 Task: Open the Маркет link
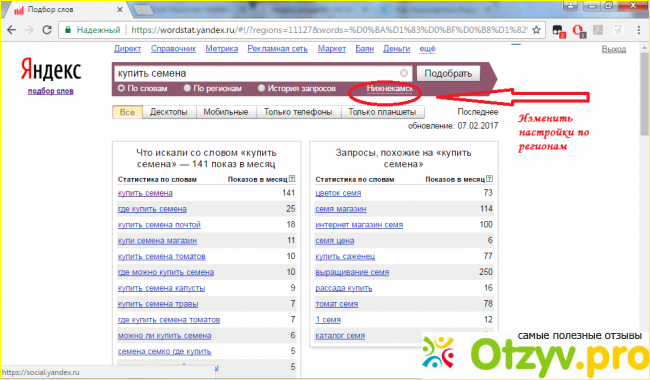[x=332, y=49]
